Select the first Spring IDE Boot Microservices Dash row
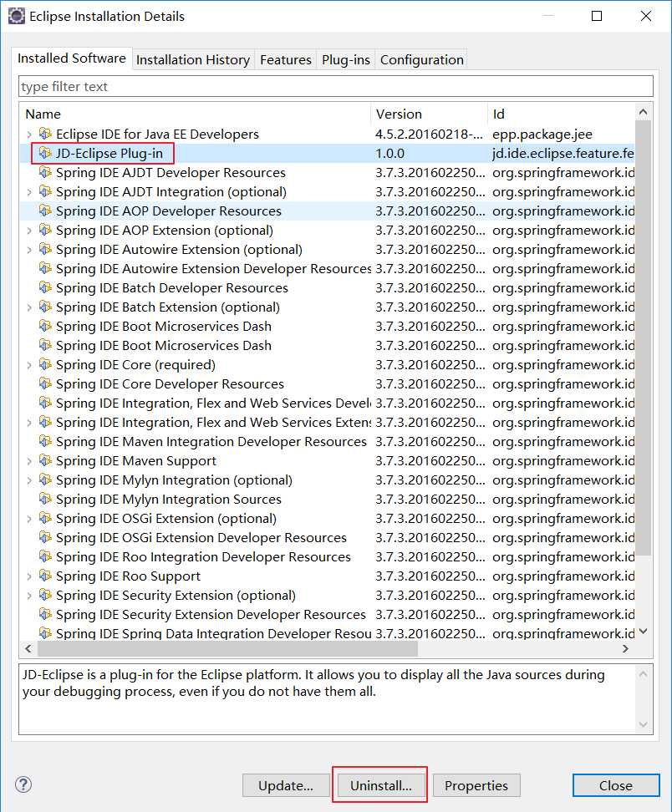Viewport: 672px width, 812px height. (x=328, y=327)
